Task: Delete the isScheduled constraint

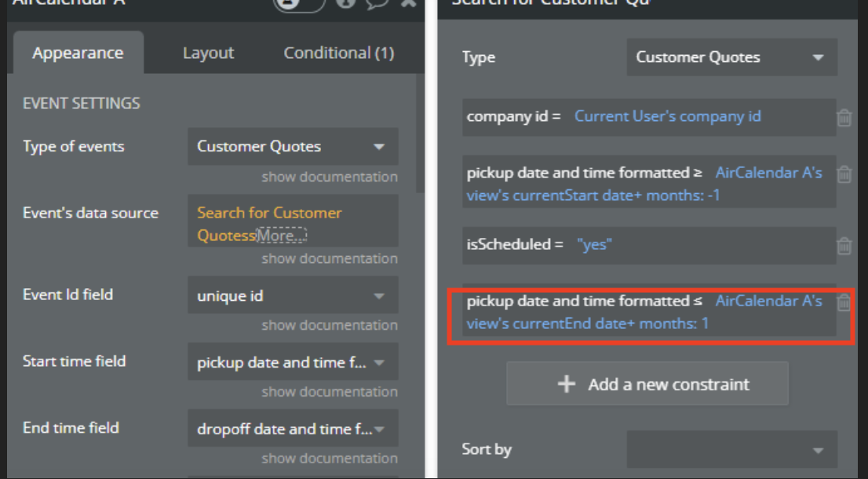Action: click(844, 245)
